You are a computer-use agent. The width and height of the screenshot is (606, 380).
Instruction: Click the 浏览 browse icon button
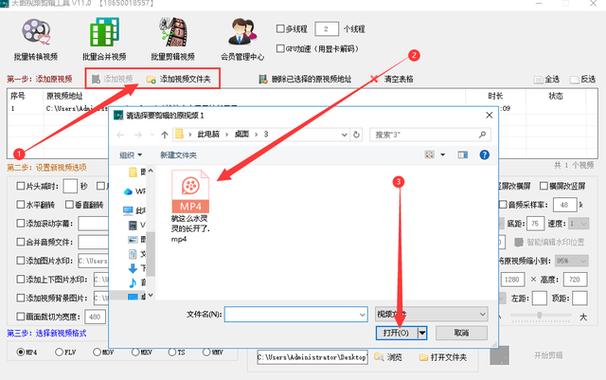pyautogui.click(x=378, y=357)
